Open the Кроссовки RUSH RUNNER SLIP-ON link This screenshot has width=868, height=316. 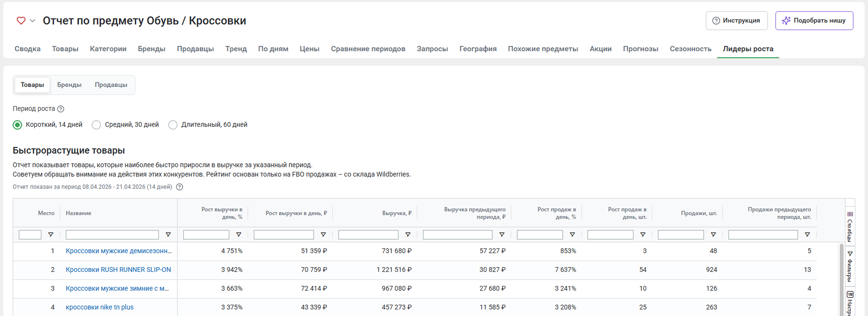pyautogui.click(x=118, y=270)
